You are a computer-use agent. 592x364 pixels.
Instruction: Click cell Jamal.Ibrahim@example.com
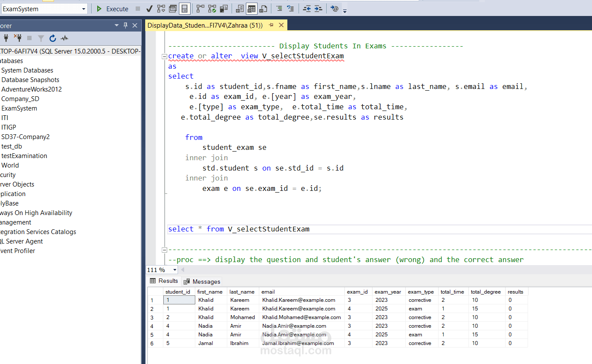(302, 343)
